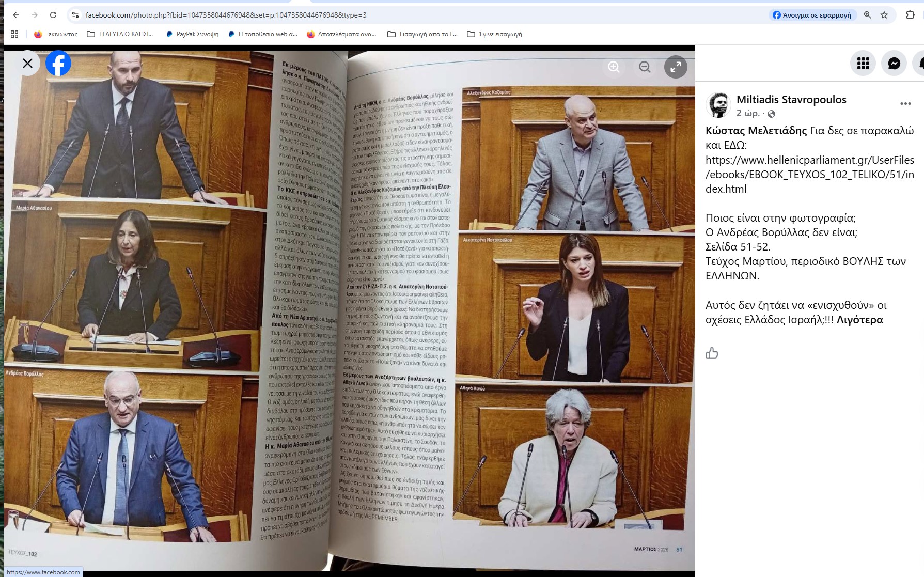Bookmark this page with the star

coord(884,15)
